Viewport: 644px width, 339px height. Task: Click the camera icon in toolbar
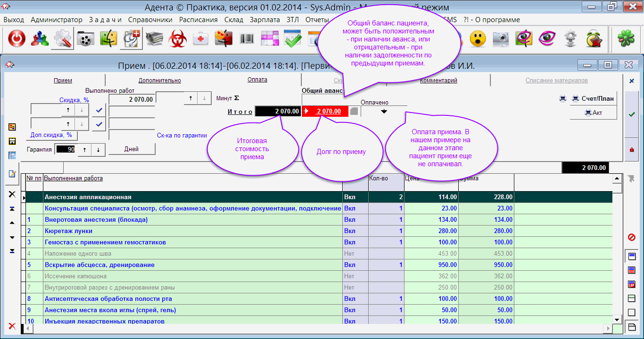501,39
